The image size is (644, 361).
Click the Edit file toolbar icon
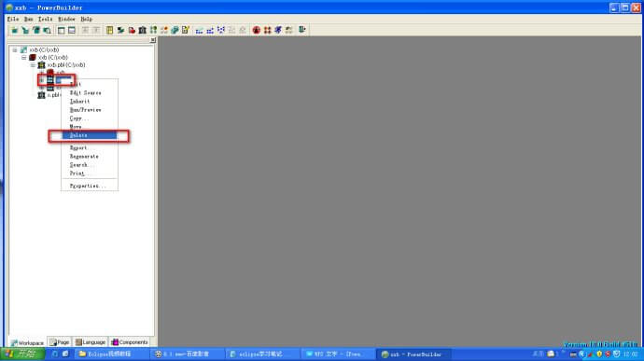coord(186,30)
